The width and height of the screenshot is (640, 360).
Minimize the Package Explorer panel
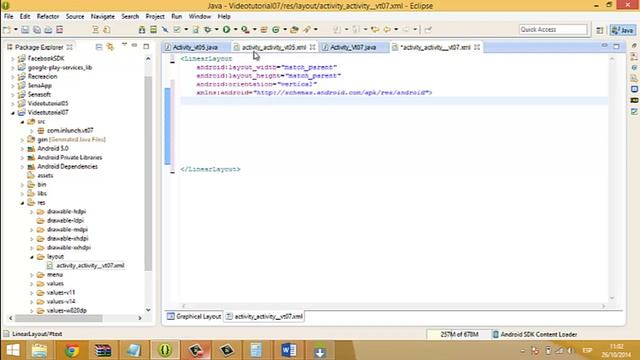134,45
